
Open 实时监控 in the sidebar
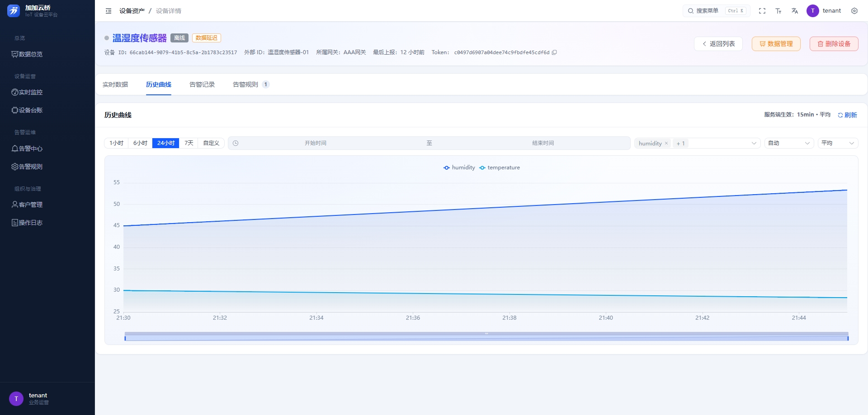27,92
